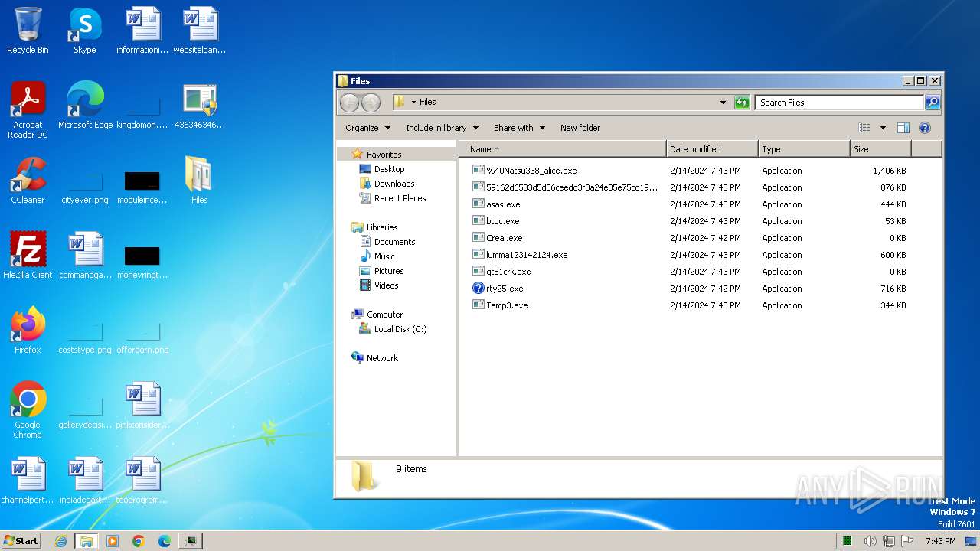Open Explorer Help button
Viewport: 980px width, 551px height.
tap(925, 128)
